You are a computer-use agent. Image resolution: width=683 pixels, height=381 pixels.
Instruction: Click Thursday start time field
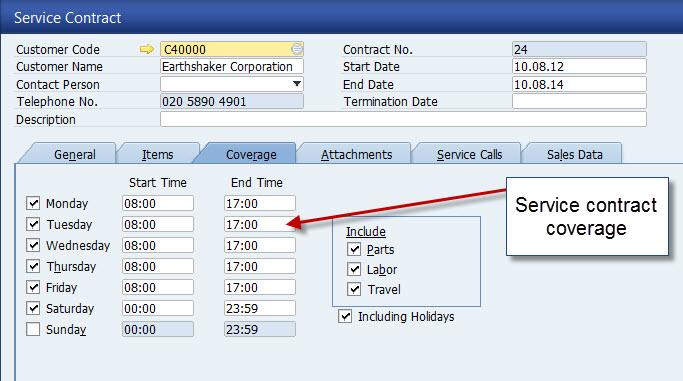(158, 266)
